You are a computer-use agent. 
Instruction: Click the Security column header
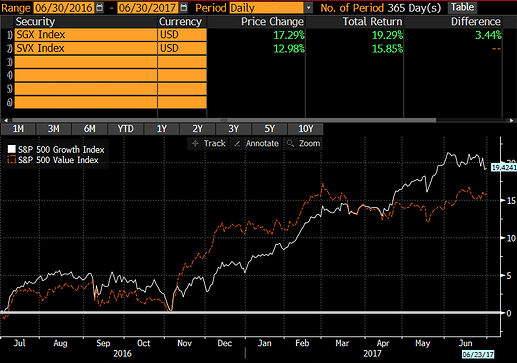coord(35,22)
